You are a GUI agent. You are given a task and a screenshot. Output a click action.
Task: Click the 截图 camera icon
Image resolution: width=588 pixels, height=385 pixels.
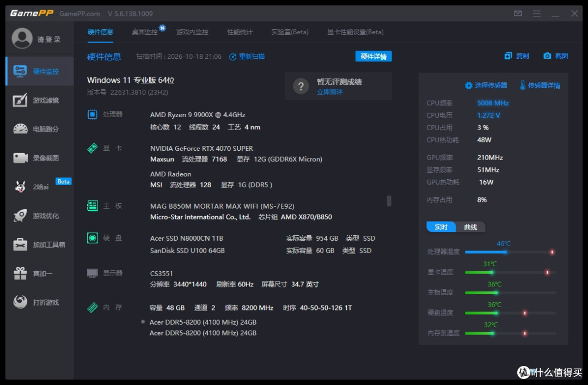[x=547, y=56]
